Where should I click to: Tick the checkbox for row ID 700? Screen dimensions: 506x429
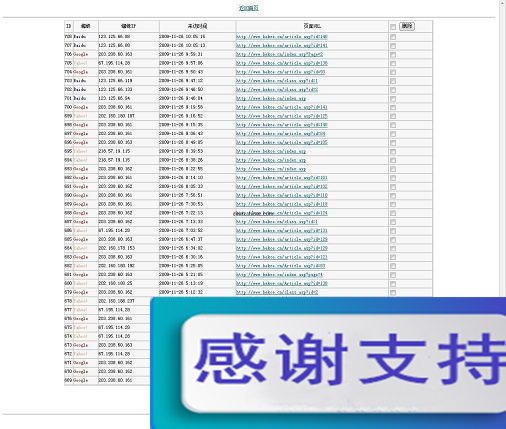[x=393, y=107]
